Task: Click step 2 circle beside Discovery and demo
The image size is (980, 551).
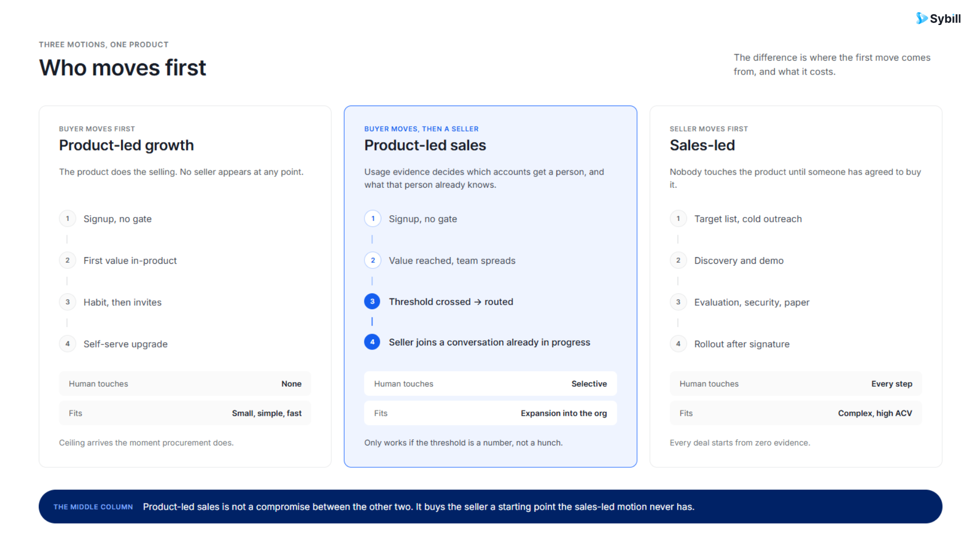Action: 678,260
